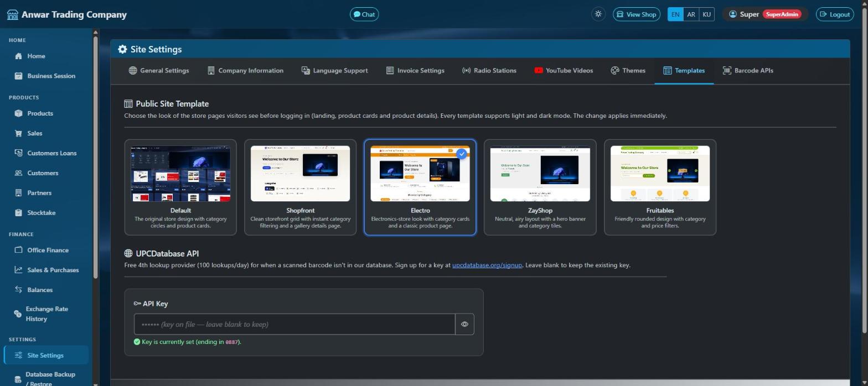Viewport: 868px width, 386px height.
Task: Open Stocktake in the sidebar
Action: [46, 213]
